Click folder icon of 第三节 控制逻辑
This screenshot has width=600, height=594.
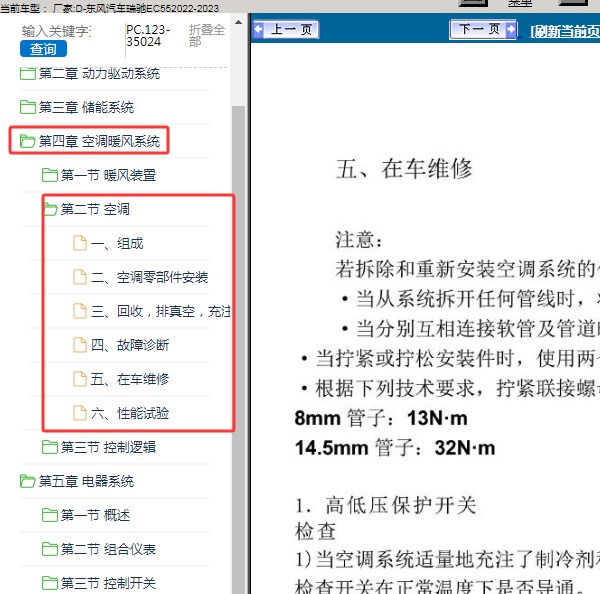(x=50, y=447)
